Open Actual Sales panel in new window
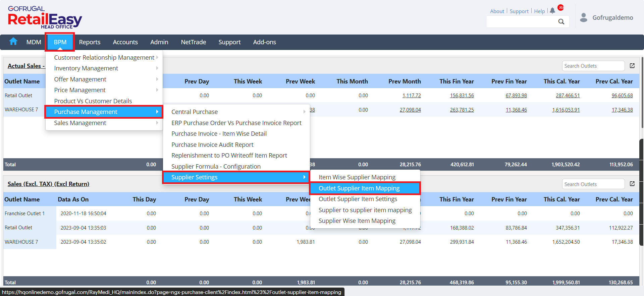The width and height of the screenshot is (644, 296). point(632,66)
